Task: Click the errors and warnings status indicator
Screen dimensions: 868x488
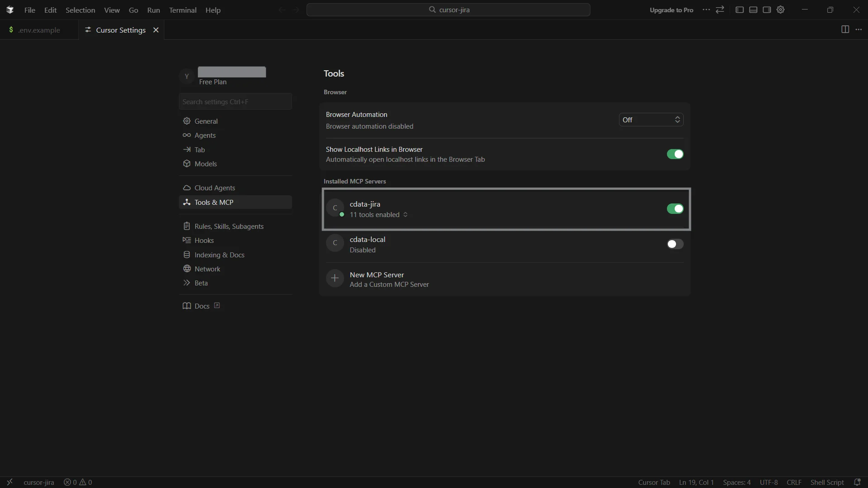Action: point(78,482)
